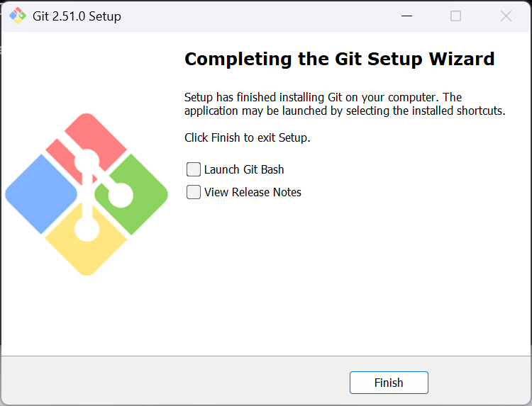The image size is (532, 406).
Task: Minimize the Git Setup window
Action: pos(406,16)
